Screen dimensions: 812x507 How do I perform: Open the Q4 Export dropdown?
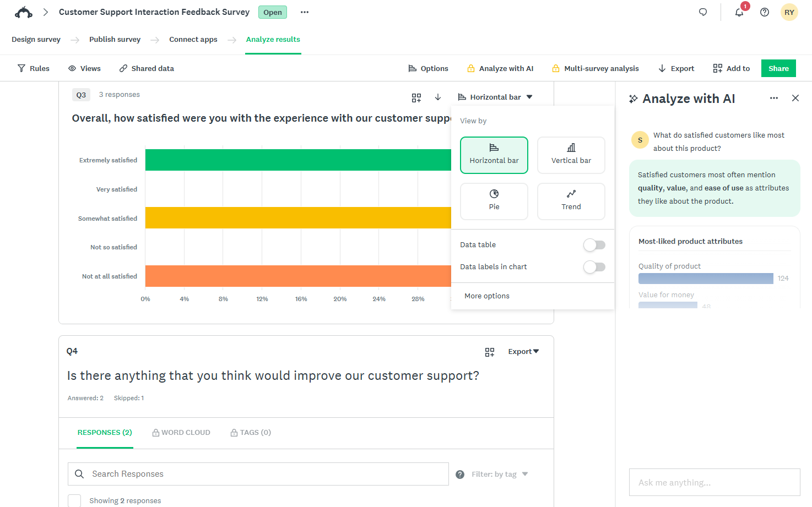pos(523,352)
